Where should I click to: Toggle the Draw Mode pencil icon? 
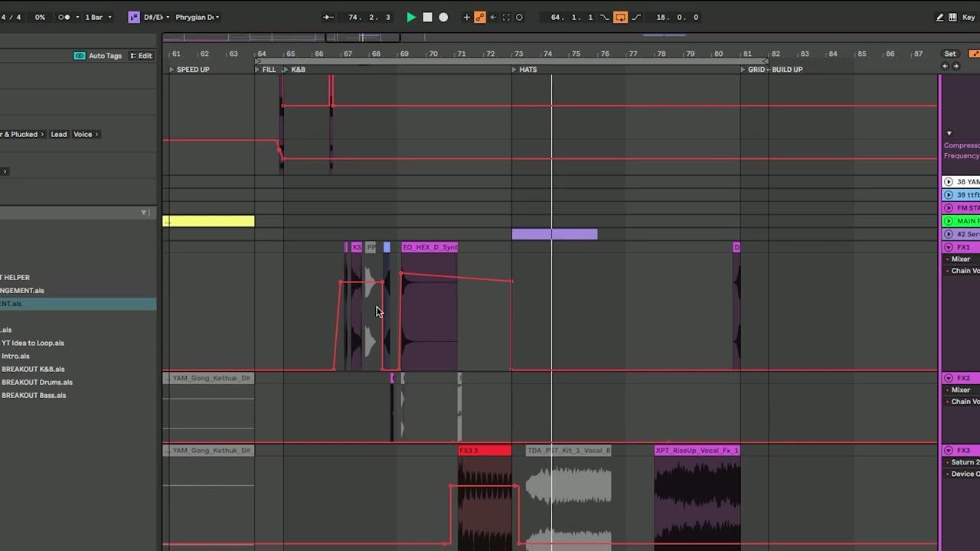pos(939,17)
